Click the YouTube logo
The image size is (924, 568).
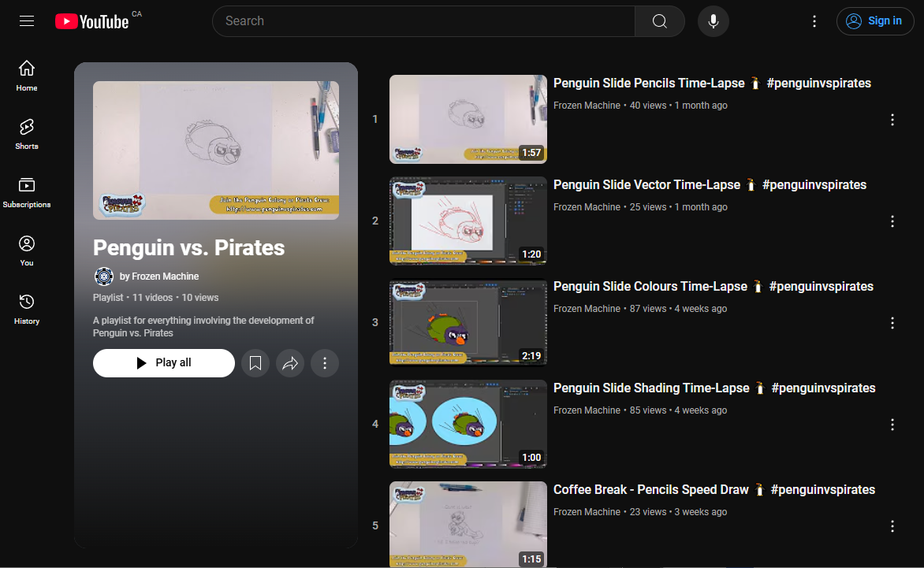pos(92,21)
